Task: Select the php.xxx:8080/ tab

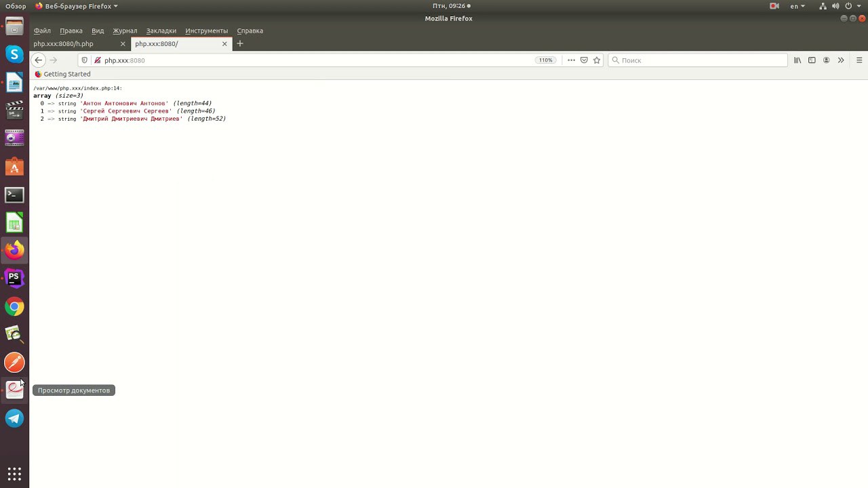Action: tap(181, 44)
